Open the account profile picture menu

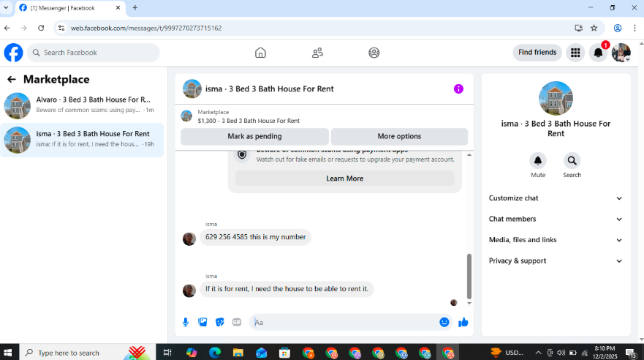pyautogui.click(x=621, y=53)
